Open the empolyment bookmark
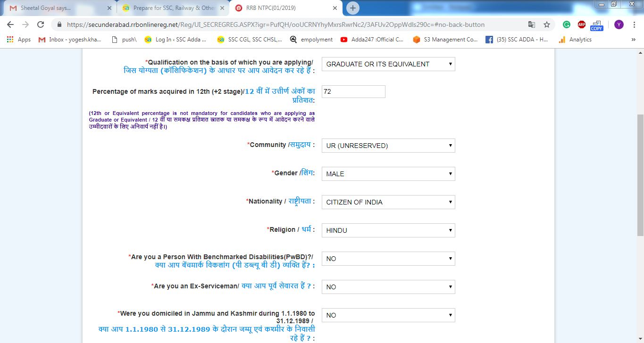The width and height of the screenshot is (644, 343). click(x=311, y=40)
